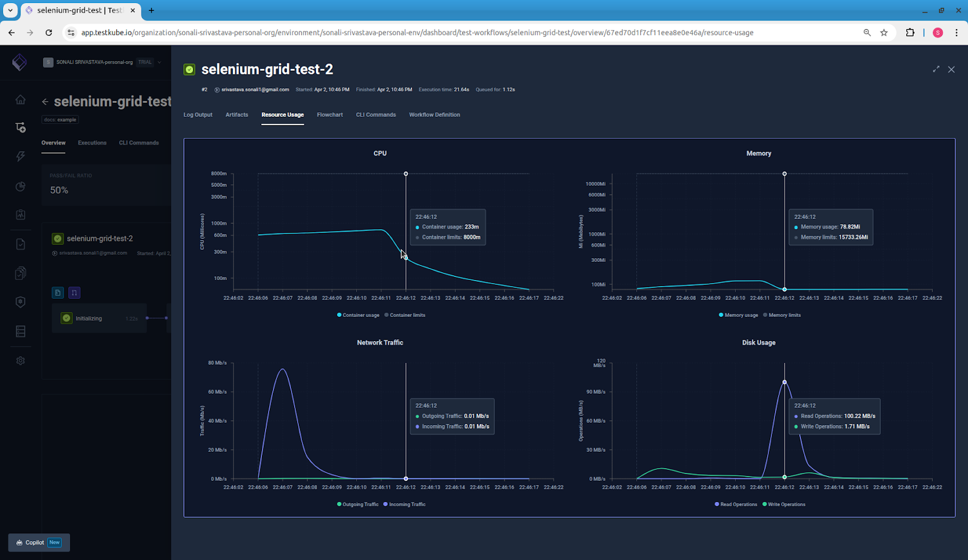Open Chrome profile avatar

[x=938, y=33]
